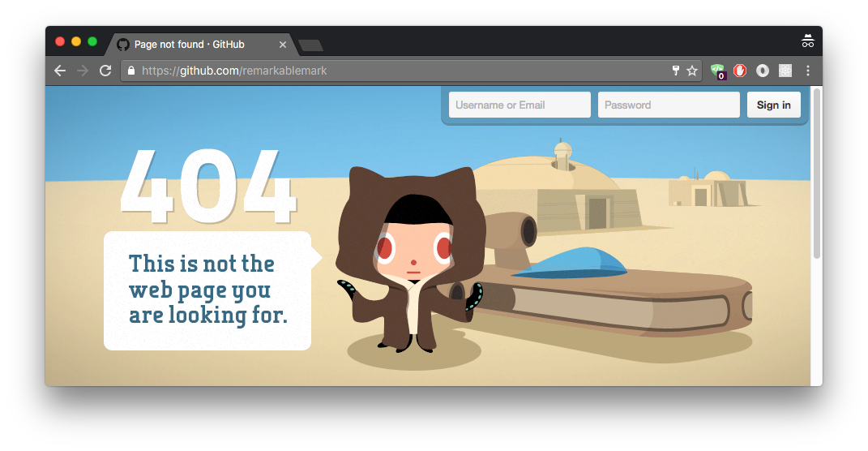Click the vertical scrollbar thumb
868x451 pixels.
[816, 173]
